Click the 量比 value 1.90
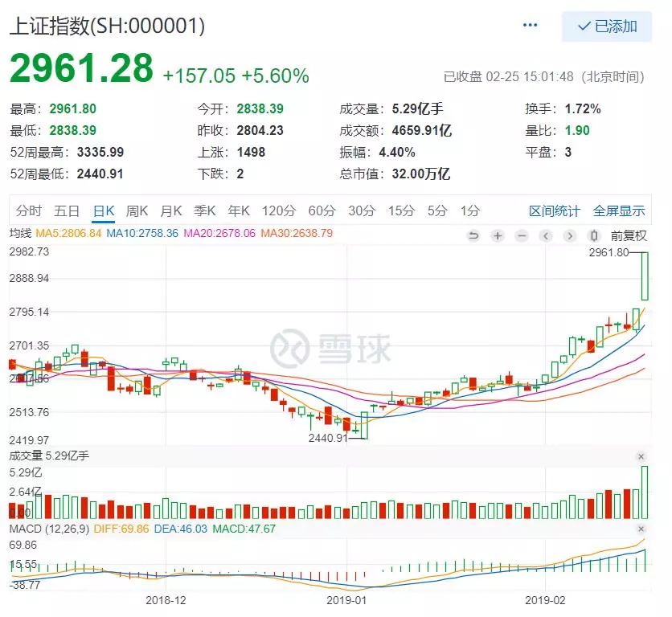The height and width of the screenshot is (617, 672). tap(577, 130)
